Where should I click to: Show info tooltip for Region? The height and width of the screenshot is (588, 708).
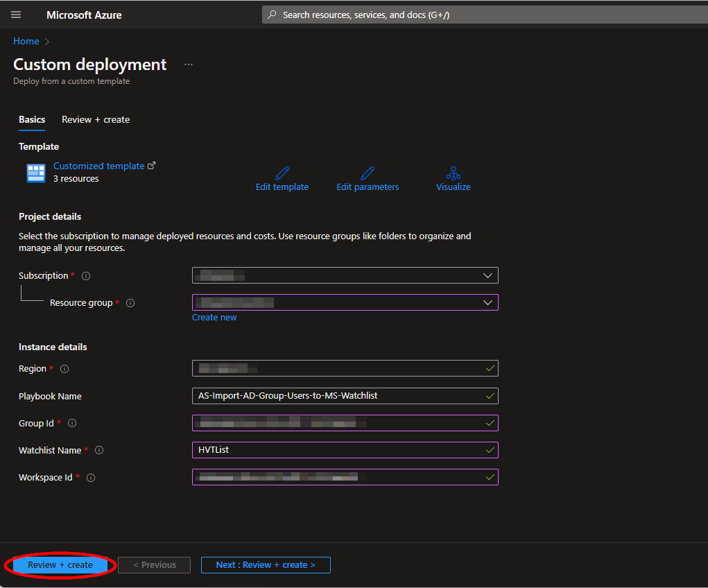point(64,369)
